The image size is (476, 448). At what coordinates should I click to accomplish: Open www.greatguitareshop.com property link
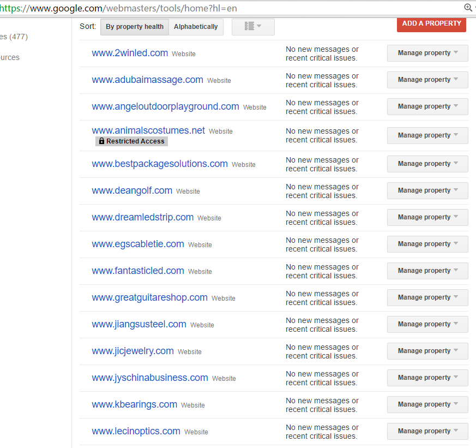(149, 297)
